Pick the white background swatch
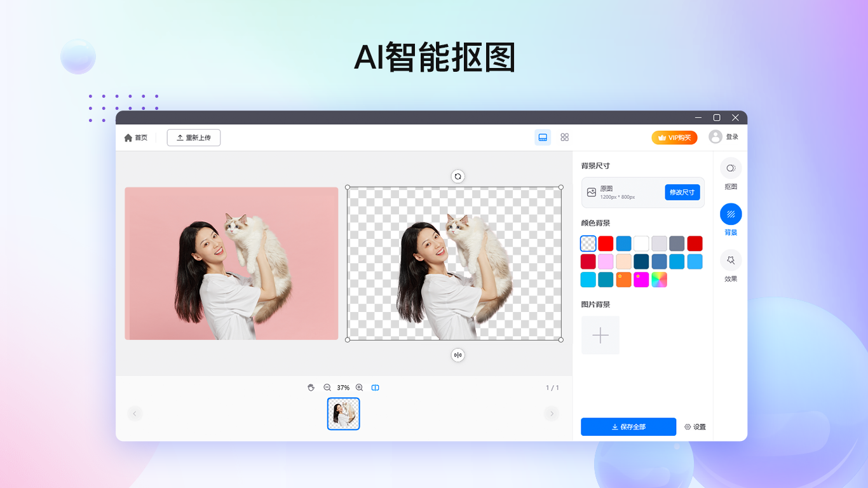Screen dimensions: 868x488 click(x=642, y=243)
